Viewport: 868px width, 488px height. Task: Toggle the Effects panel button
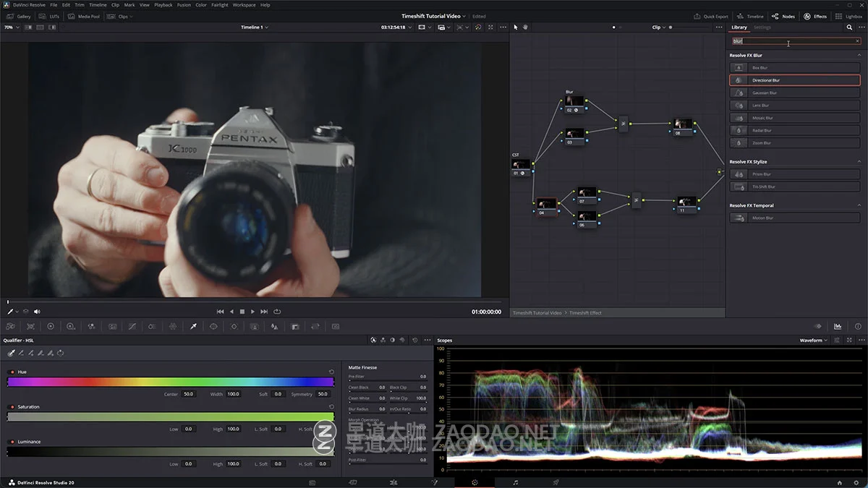coord(814,16)
